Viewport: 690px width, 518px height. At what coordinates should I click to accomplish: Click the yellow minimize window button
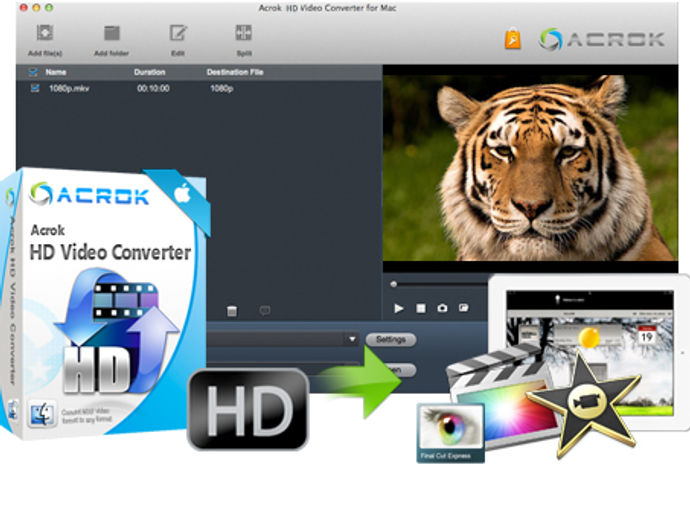[37, 7]
